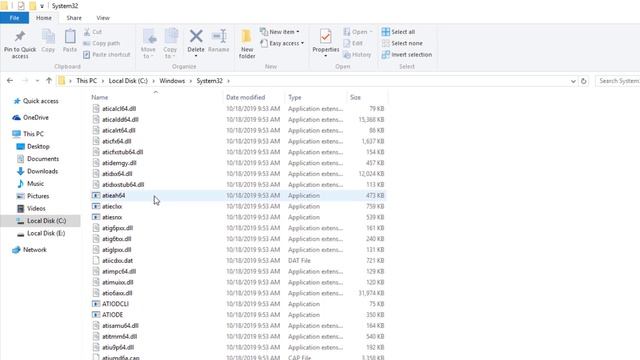Open Desktop folder in sidebar
The width and height of the screenshot is (640, 360).
click(38, 146)
